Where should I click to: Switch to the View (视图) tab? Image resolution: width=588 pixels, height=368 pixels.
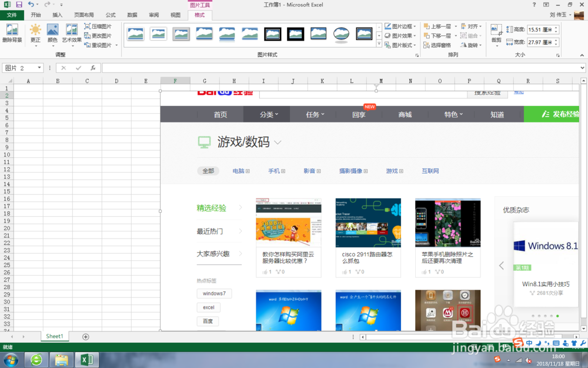175,15
